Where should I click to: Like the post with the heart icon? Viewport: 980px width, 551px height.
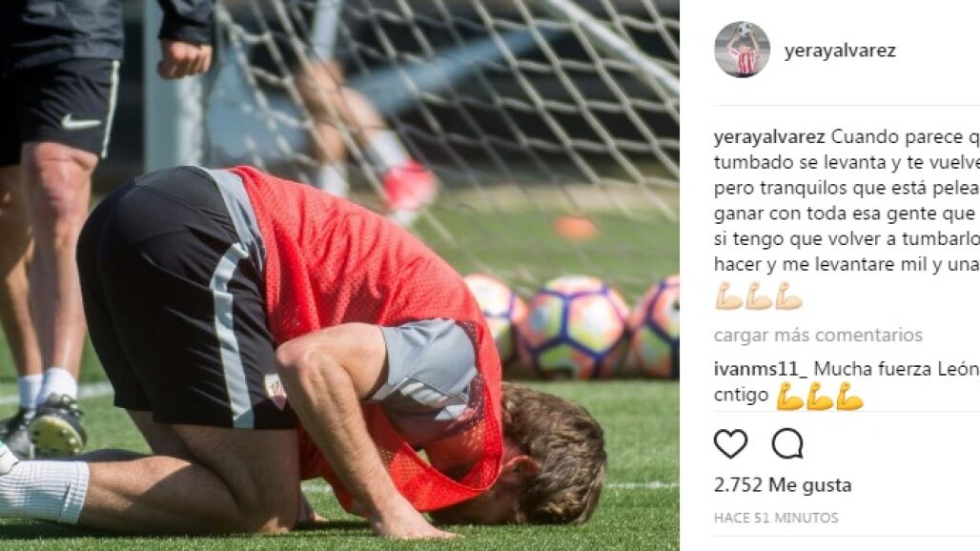click(x=730, y=444)
